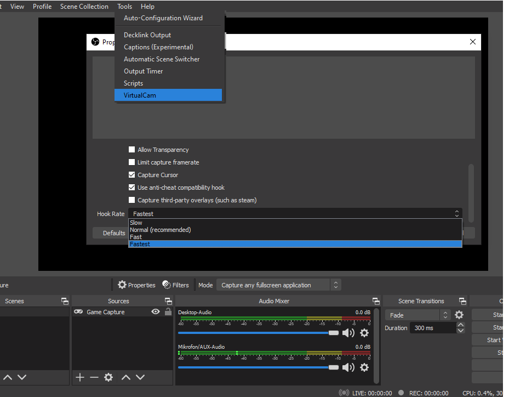Open Mikrofon/AUX-Audio settings gear
Screen dimensions: 532x397
pyautogui.click(x=364, y=367)
